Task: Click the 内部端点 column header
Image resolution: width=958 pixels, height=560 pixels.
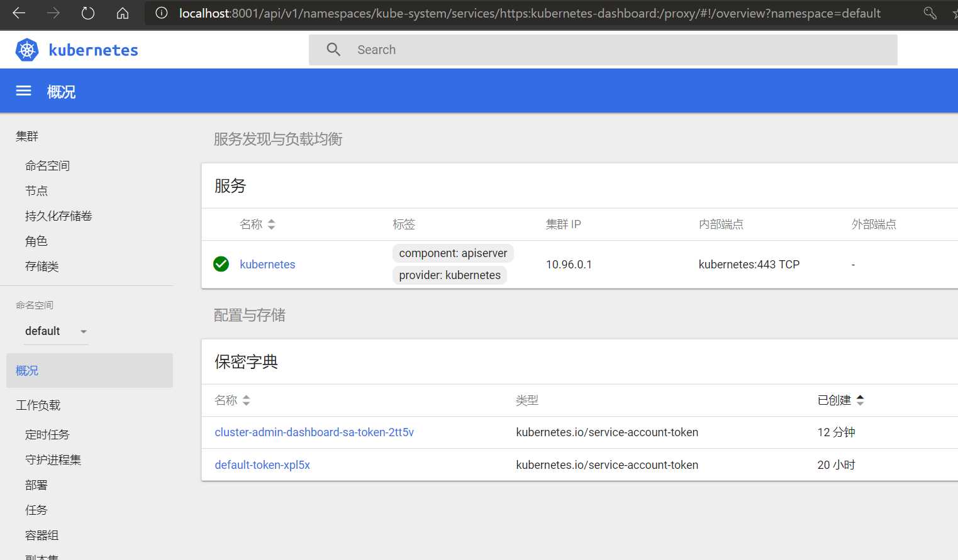Action: point(721,224)
